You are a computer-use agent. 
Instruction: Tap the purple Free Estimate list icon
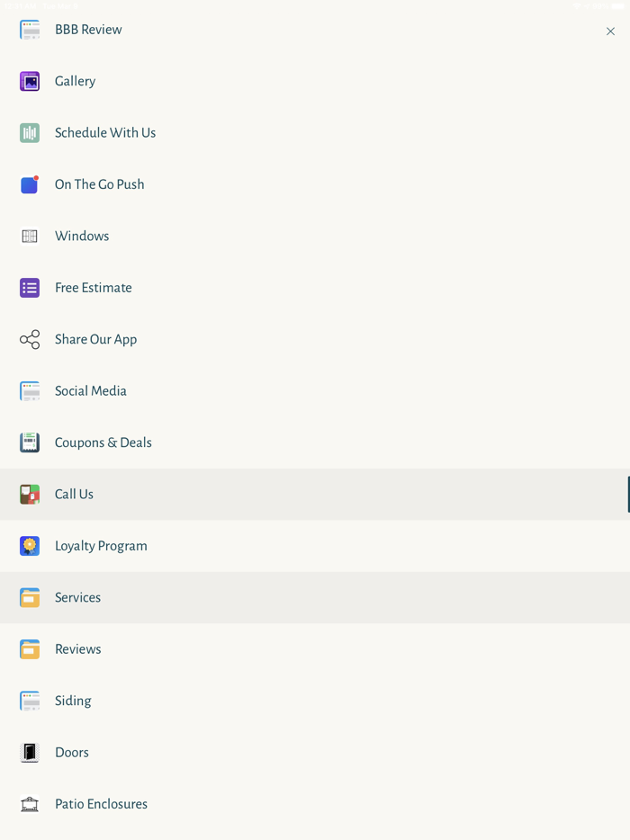point(30,288)
